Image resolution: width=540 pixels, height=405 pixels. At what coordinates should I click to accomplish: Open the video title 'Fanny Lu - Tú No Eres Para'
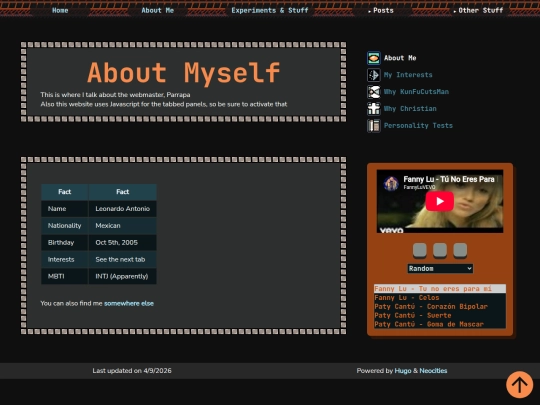[449, 179]
